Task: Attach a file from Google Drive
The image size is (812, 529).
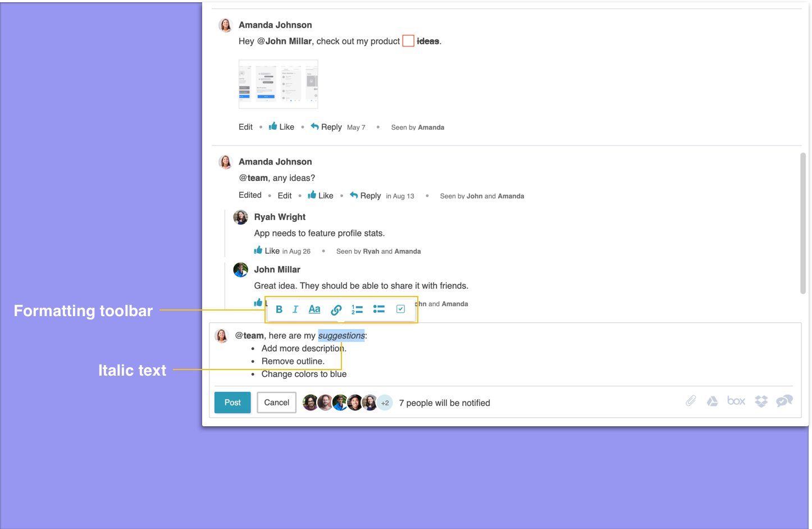Action: pyautogui.click(x=712, y=401)
